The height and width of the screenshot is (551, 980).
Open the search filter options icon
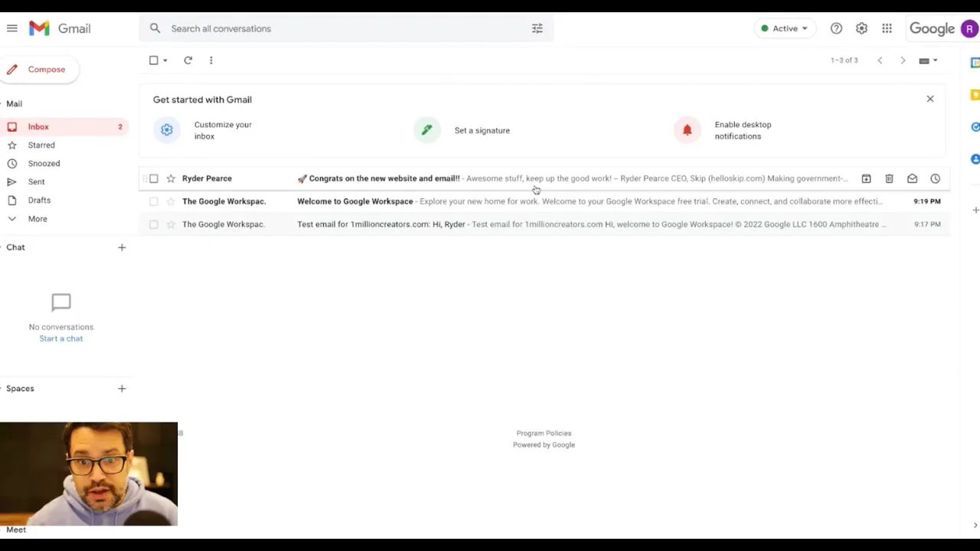point(537,28)
